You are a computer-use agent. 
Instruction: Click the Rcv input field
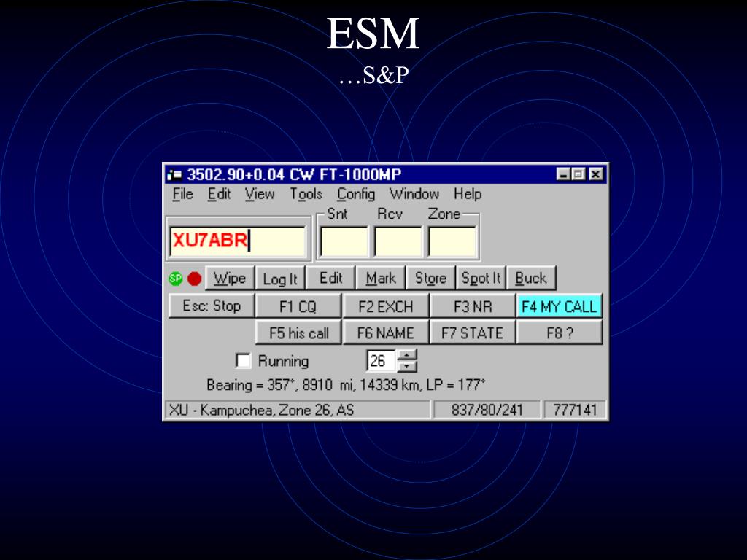[398, 241]
